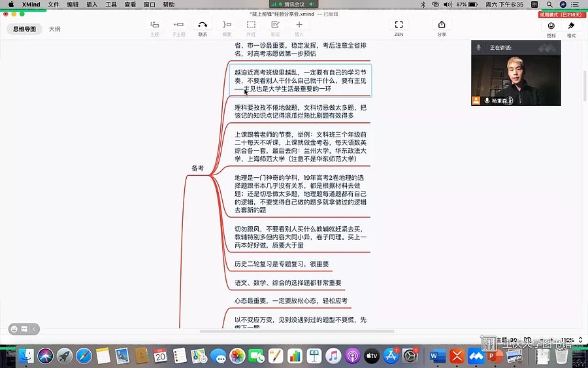
Task: Click the 试用模式 trial badge
Action: point(561,14)
